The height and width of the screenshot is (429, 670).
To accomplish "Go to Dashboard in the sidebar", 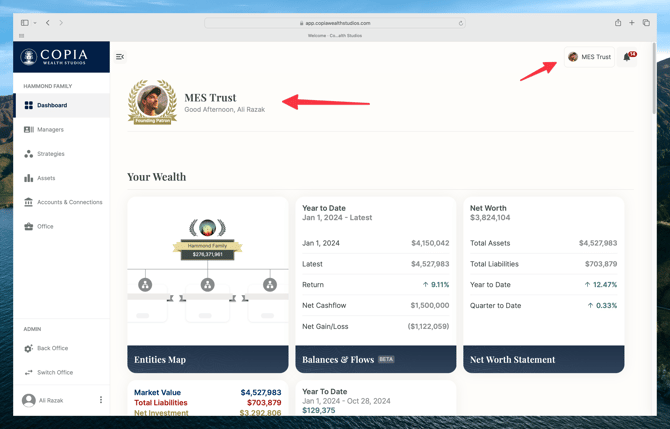I will pyautogui.click(x=52, y=105).
